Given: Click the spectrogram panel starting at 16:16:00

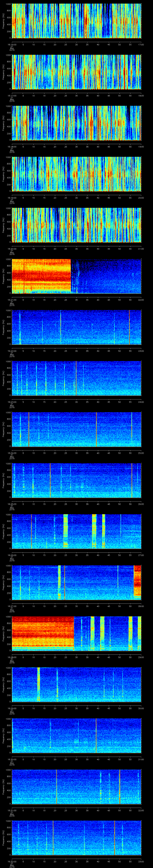Looking at the screenshot, I should click(x=77, y=21).
